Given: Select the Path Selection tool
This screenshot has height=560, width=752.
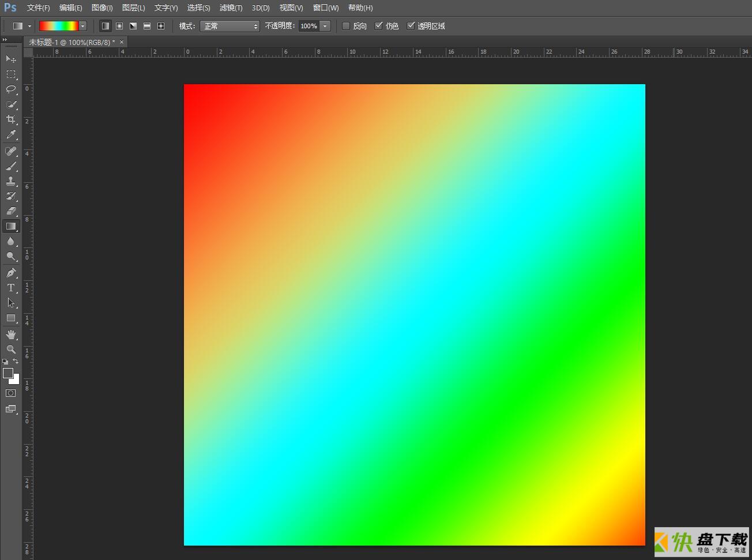Looking at the screenshot, I should point(11,303).
